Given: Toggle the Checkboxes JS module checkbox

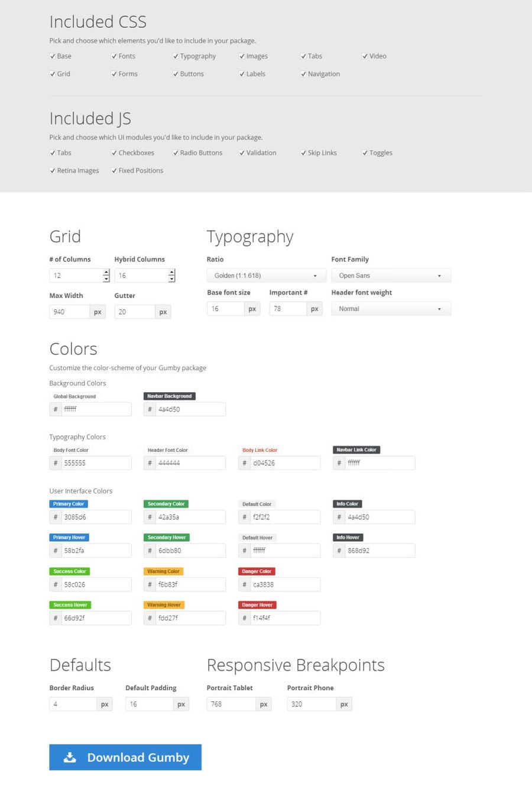Looking at the screenshot, I should pyautogui.click(x=114, y=153).
